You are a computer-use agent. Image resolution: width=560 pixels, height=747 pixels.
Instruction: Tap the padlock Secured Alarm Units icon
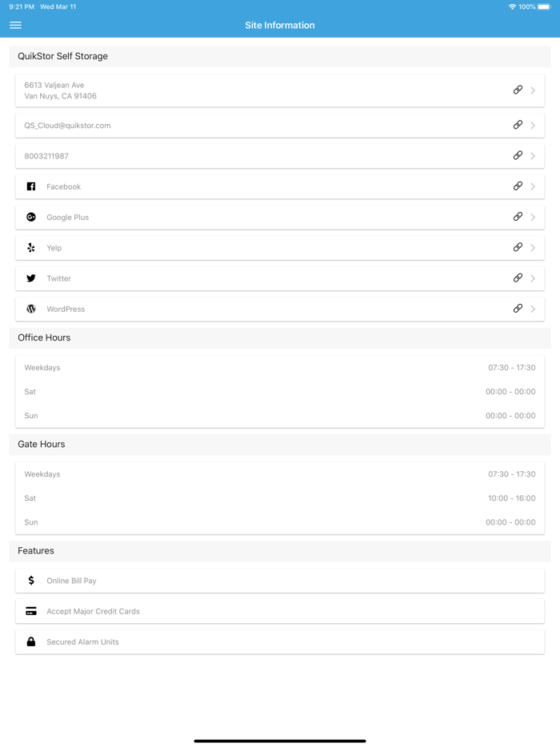(x=31, y=641)
